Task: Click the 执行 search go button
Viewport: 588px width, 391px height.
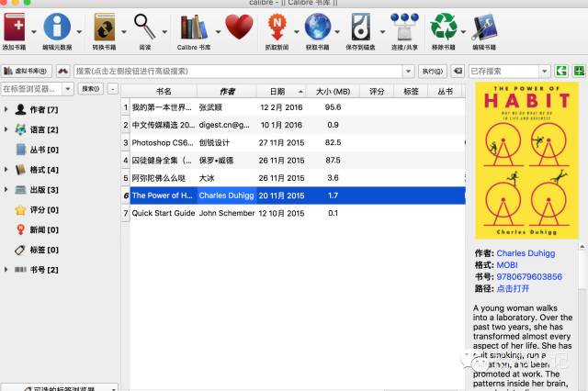Action: [433, 72]
